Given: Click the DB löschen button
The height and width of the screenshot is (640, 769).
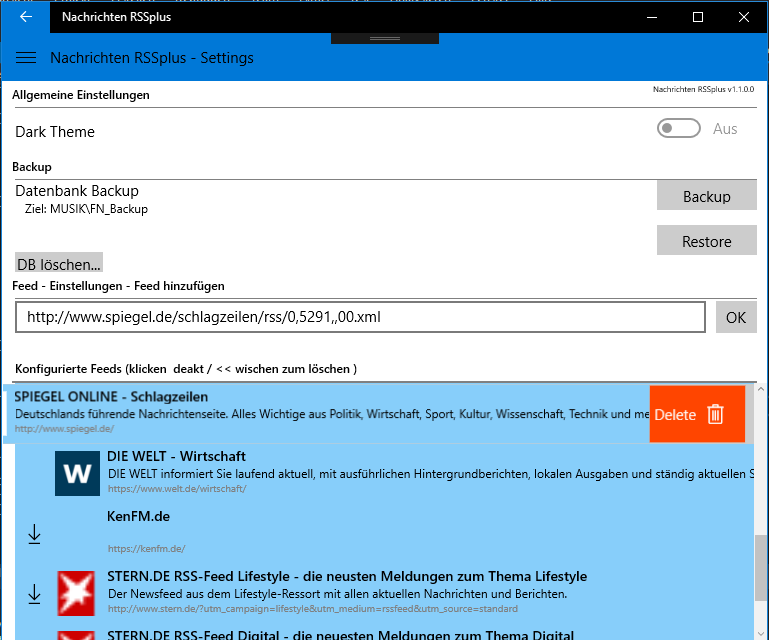Looking at the screenshot, I should pos(59,263).
